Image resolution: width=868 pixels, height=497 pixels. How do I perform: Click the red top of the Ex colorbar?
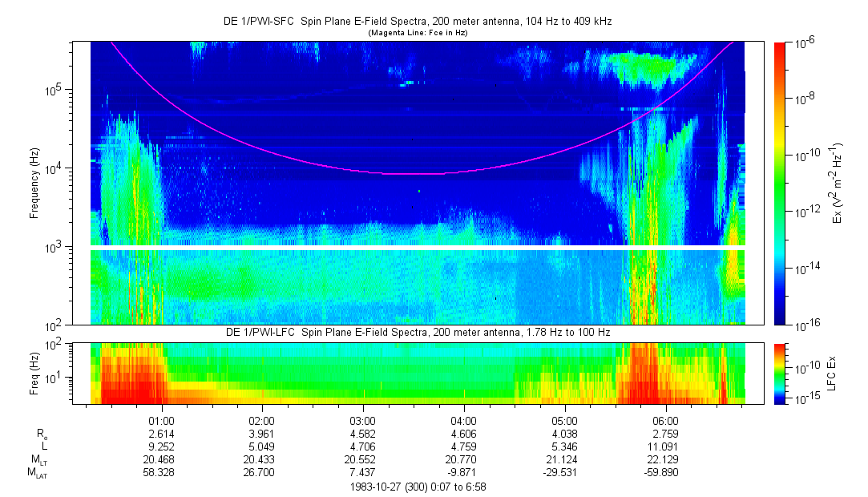coord(780,46)
